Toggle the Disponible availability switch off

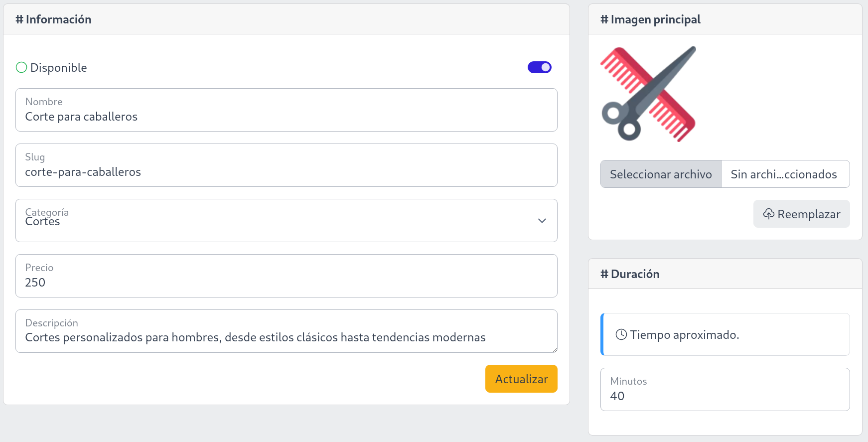(539, 67)
